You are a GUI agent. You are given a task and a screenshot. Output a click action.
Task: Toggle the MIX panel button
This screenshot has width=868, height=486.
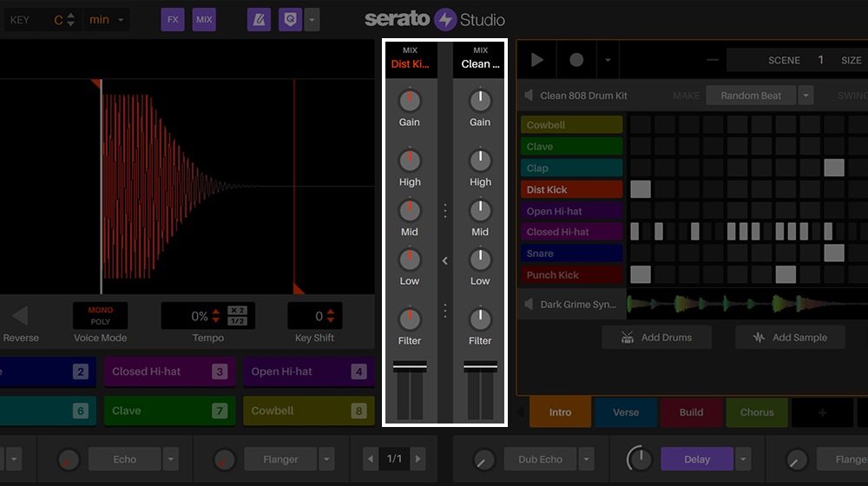coord(204,19)
